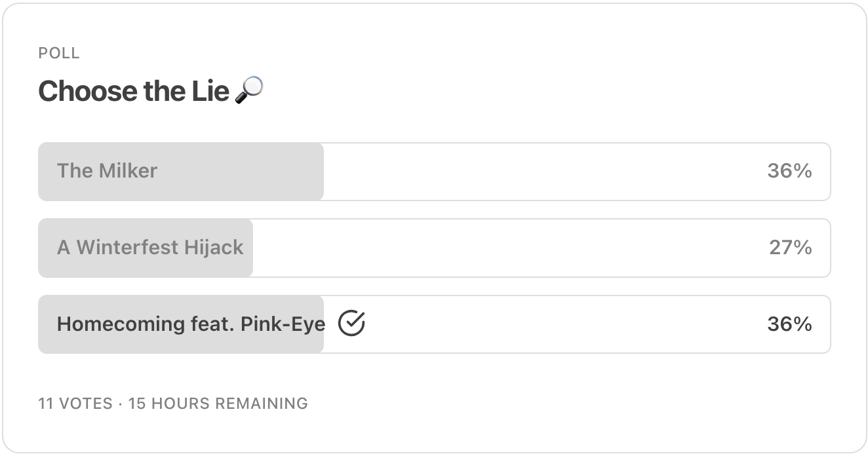
Task: Click empty white area of A Winterfest Hijack row
Action: (510, 248)
